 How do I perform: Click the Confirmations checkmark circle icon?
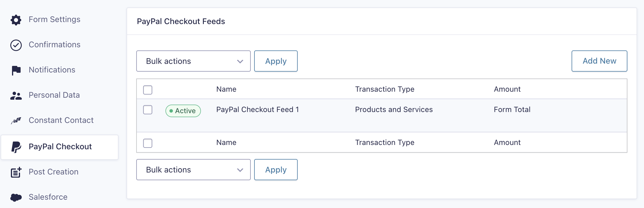[x=16, y=45]
